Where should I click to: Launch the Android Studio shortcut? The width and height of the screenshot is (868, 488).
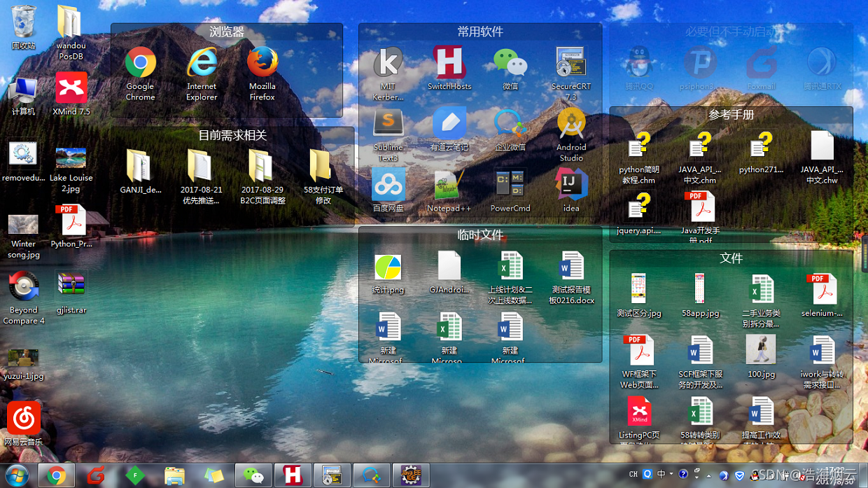pos(571,123)
